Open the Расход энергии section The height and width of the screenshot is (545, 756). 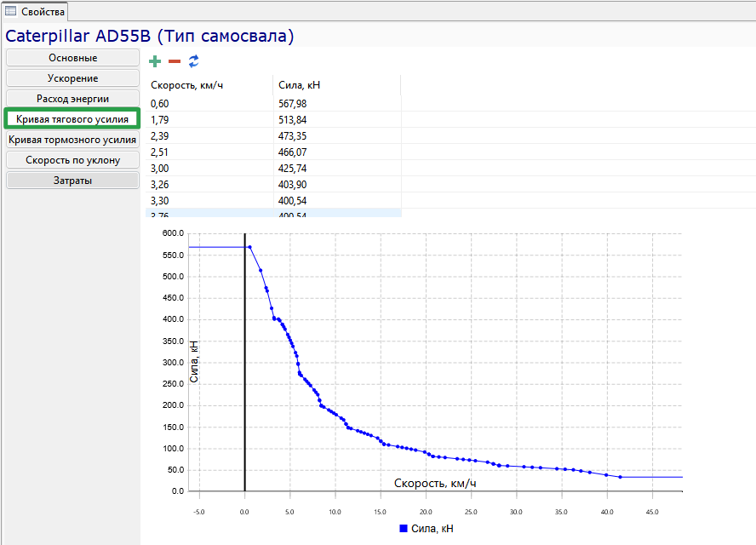[73, 99]
